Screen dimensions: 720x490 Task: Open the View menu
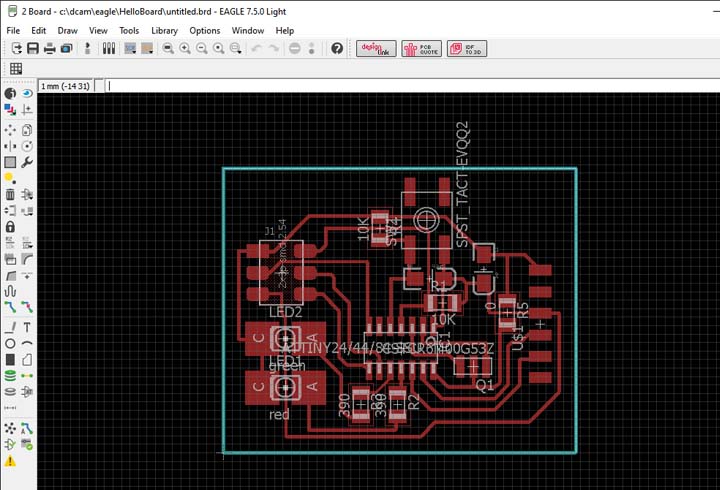98,31
